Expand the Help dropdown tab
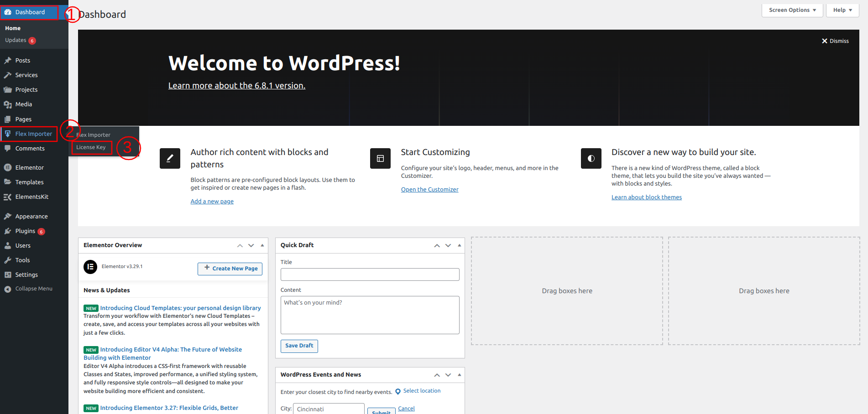The width and height of the screenshot is (868, 414). [842, 10]
